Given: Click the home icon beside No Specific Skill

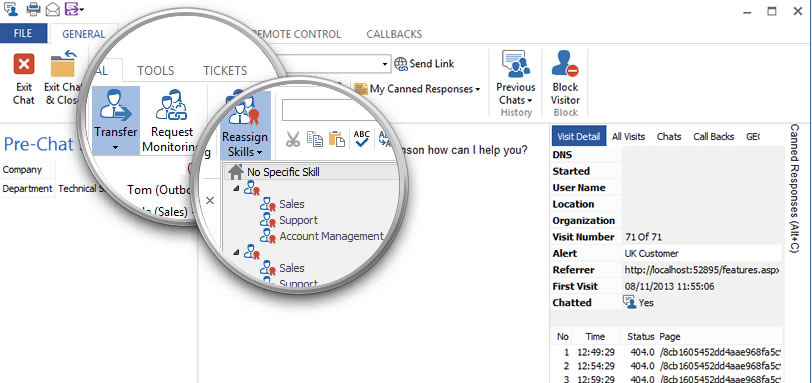Looking at the screenshot, I should (236, 171).
